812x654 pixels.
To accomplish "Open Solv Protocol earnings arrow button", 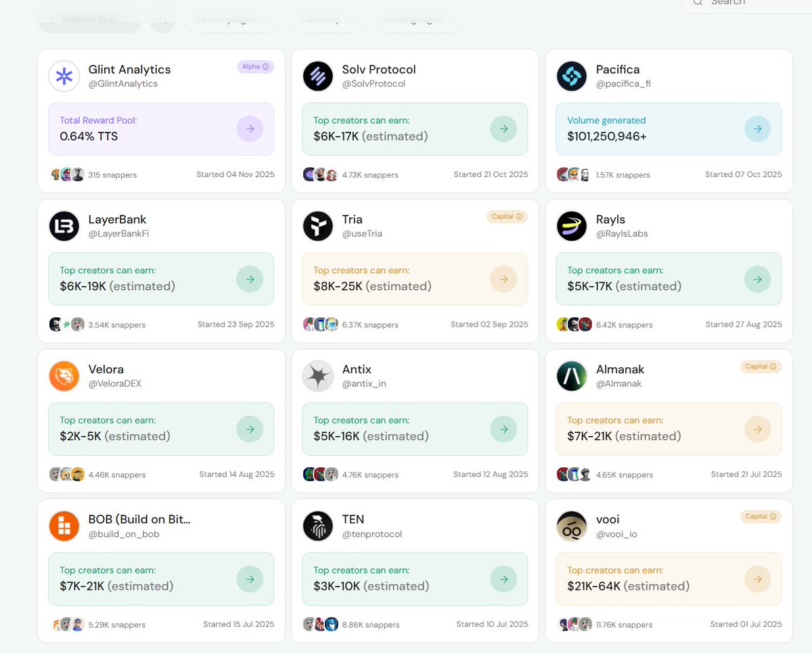I will [503, 129].
